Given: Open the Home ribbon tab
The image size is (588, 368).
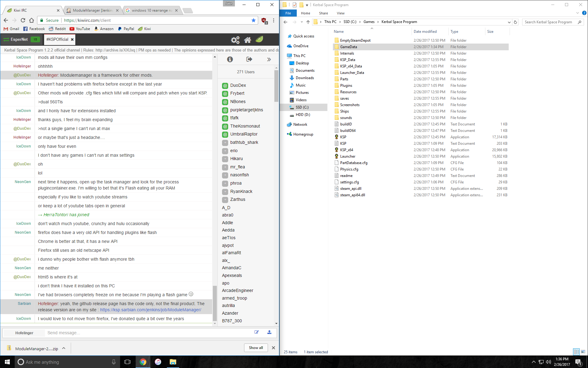Looking at the screenshot, I should coord(305,13).
